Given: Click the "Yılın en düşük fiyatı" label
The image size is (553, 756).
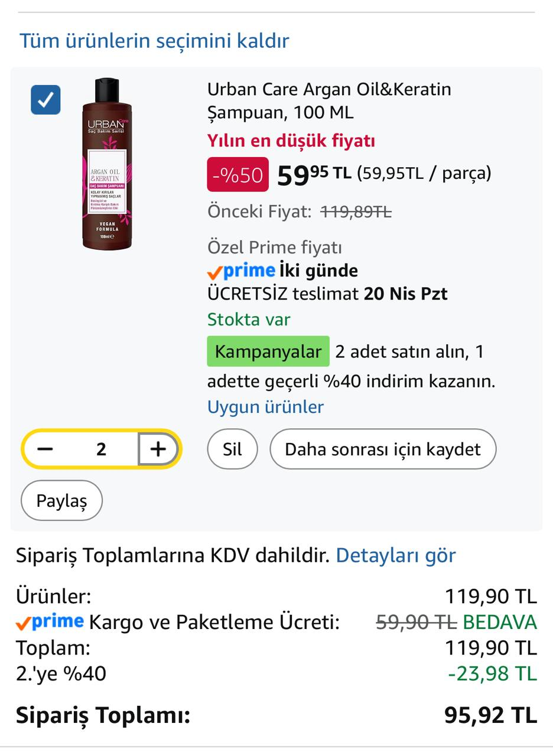Looking at the screenshot, I should [x=291, y=141].
